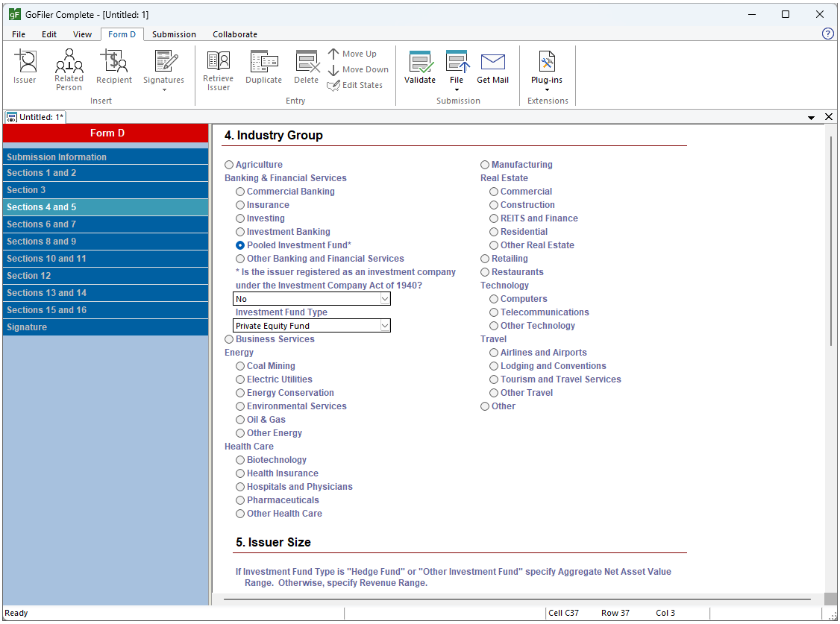Validate the Form D submission

click(419, 67)
